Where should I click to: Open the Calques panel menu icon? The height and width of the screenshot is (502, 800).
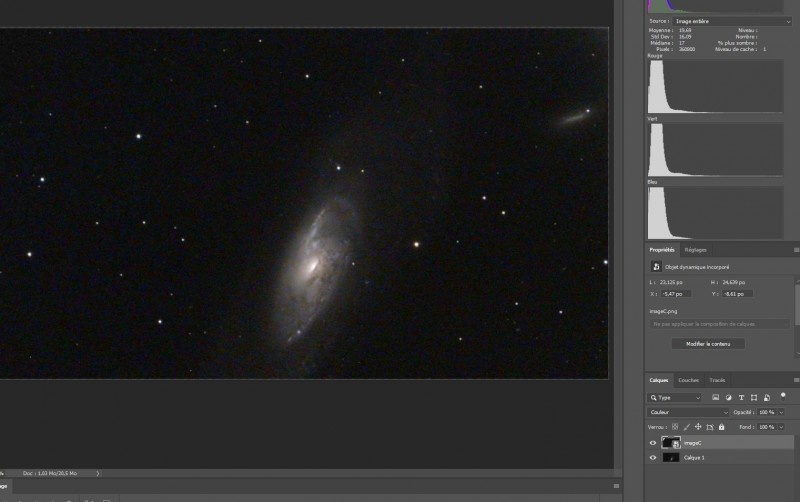tap(796, 380)
